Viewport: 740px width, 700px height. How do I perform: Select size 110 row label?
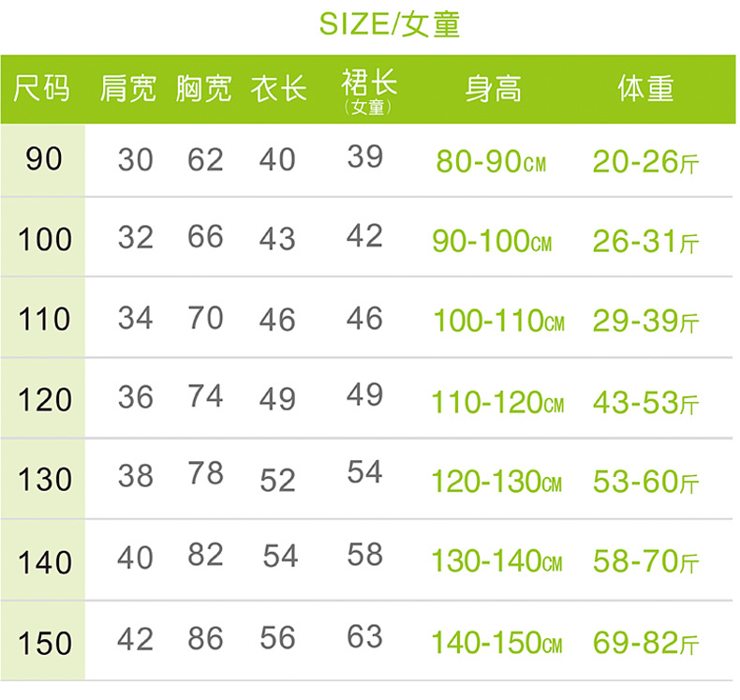(44, 320)
